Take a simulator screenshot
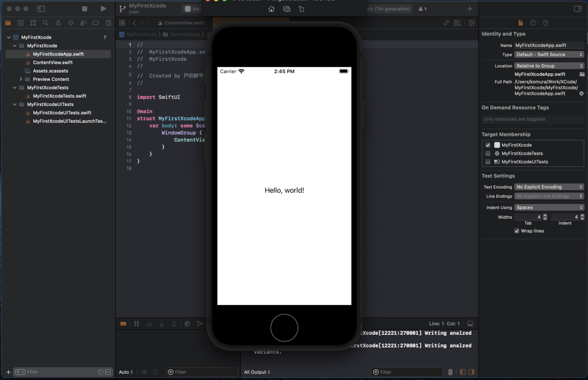The width and height of the screenshot is (588, 380). (287, 9)
